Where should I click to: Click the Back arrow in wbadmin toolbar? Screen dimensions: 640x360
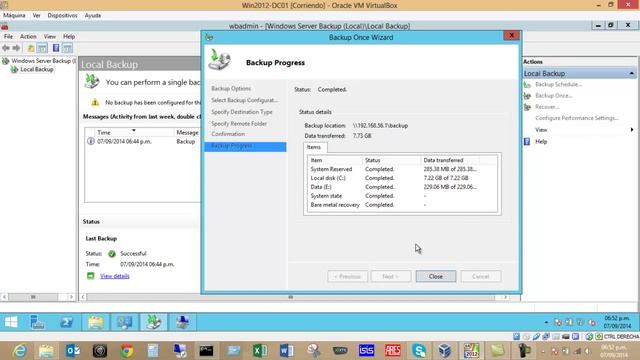(x=6, y=48)
